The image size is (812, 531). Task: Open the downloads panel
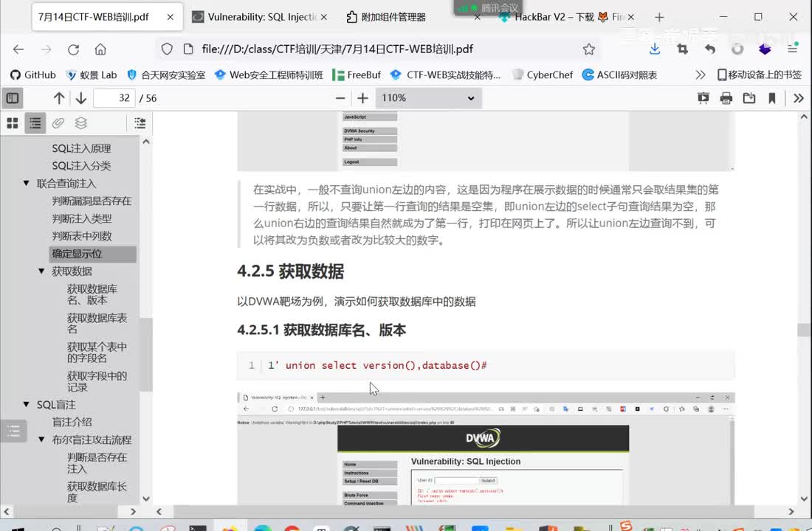coord(655,49)
